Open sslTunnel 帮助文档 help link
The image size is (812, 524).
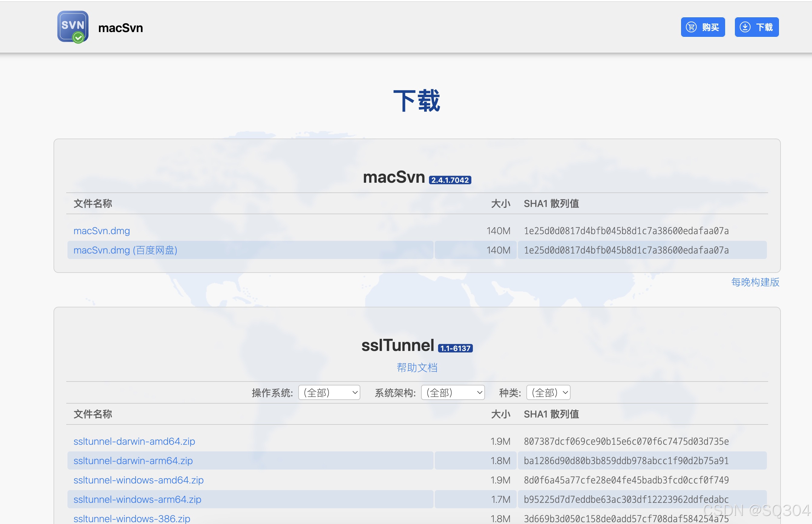pos(417,368)
